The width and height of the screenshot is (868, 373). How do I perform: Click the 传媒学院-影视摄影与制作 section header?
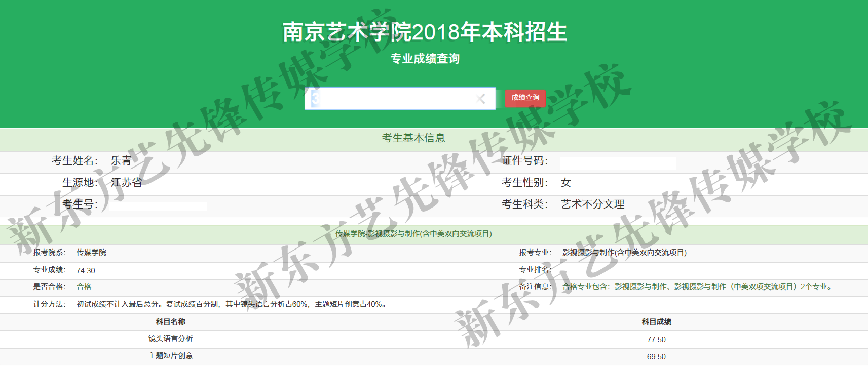click(413, 234)
